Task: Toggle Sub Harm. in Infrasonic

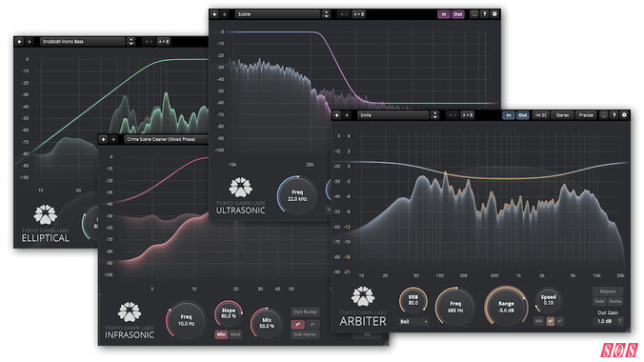Action: pos(305,334)
